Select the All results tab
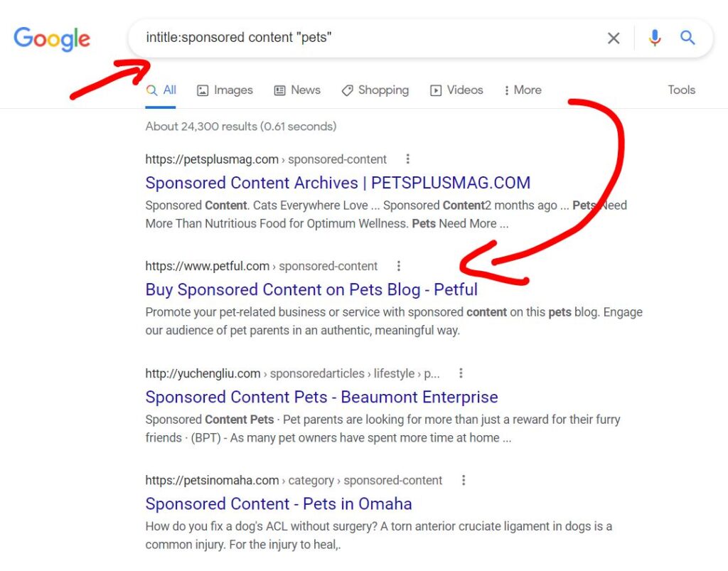This screenshot has height=571, width=728. point(161,90)
